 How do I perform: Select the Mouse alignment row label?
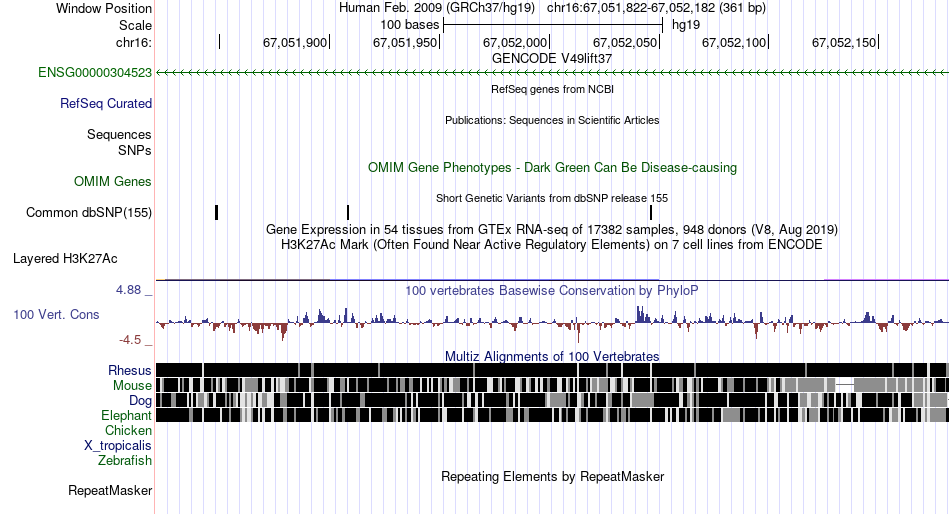132,386
